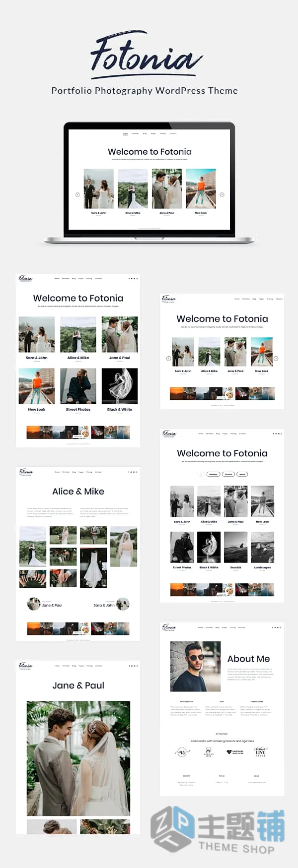Open New Look photo in the small carousel homepage mockup
This screenshot has width=298, height=868.
(x=262, y=352)
